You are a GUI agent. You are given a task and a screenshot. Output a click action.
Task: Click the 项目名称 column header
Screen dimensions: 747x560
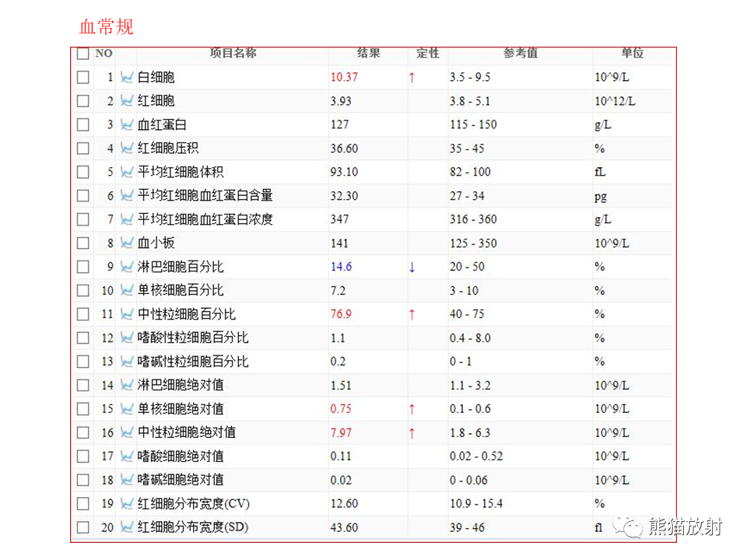coord(233,53)
